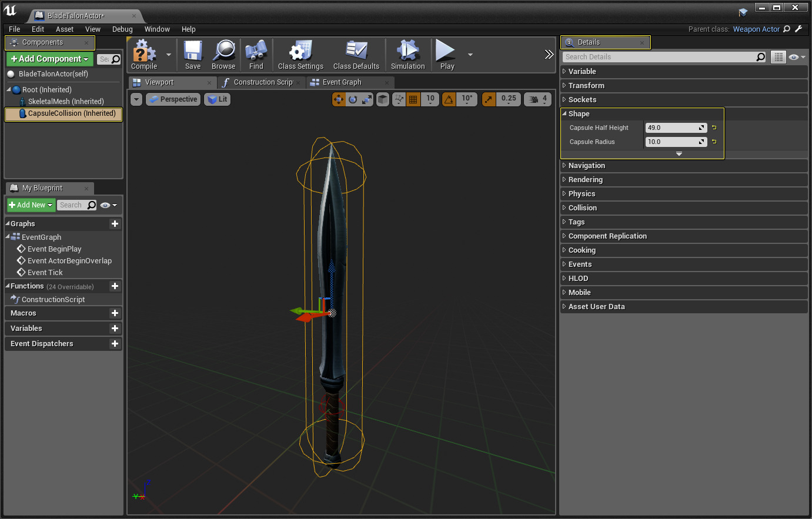This screenshot has width=812, height=519.
Task: Open the Weapon Actor parent class link
Action: pyautogui.click(x=756, y=29)
